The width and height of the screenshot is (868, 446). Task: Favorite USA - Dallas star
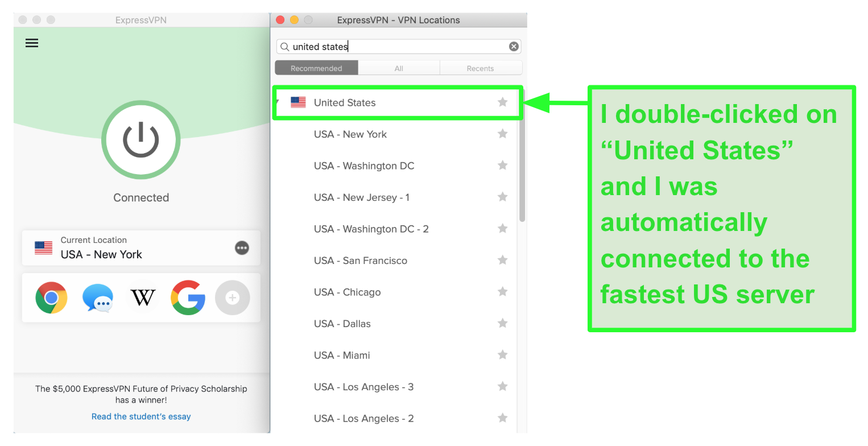click(502, 323)
